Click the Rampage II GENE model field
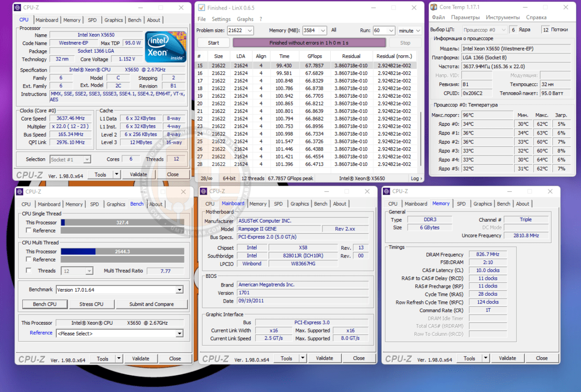The height and width of the screenshot is (392, 581). 278,229
